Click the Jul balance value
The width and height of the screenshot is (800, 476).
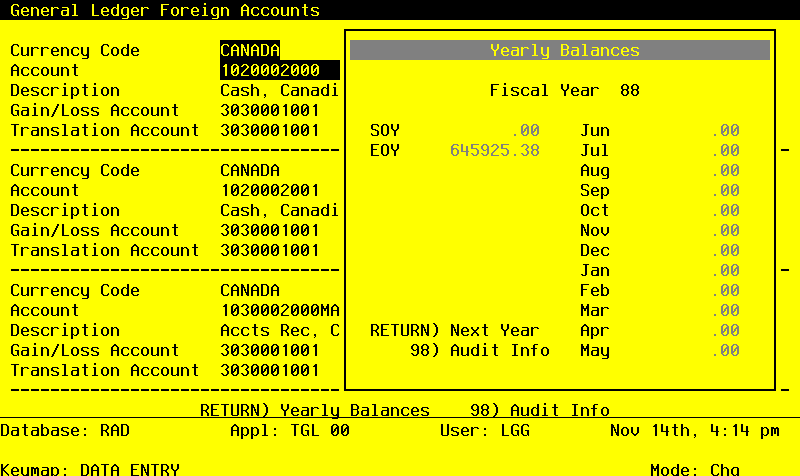pyautogui.click(x=725, y=151)
